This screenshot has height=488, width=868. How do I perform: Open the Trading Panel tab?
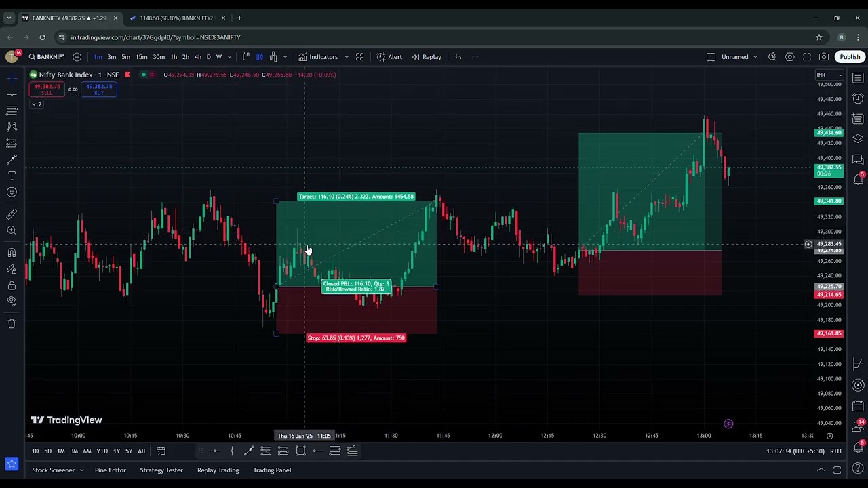coord(272,470)
